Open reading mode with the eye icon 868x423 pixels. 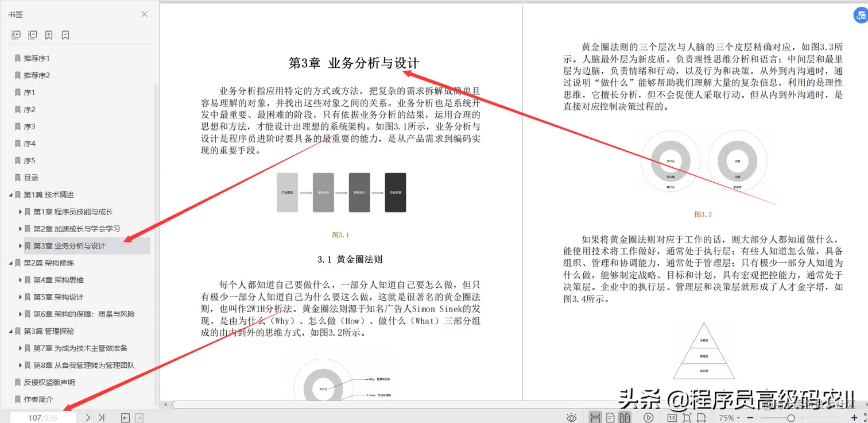[x=571, y=417]
